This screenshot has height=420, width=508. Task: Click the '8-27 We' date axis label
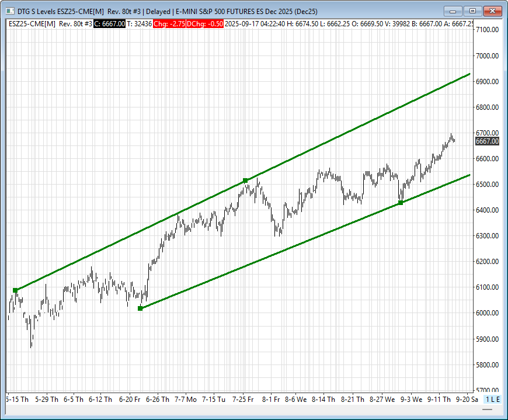(x=382, y=399)
